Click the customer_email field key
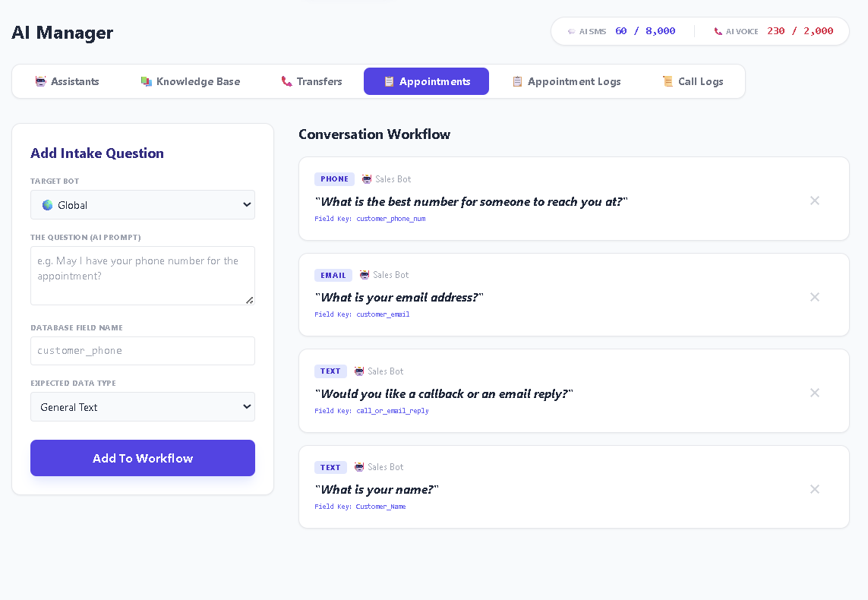This screenshot has width=868, height=600. click(383, 314)
